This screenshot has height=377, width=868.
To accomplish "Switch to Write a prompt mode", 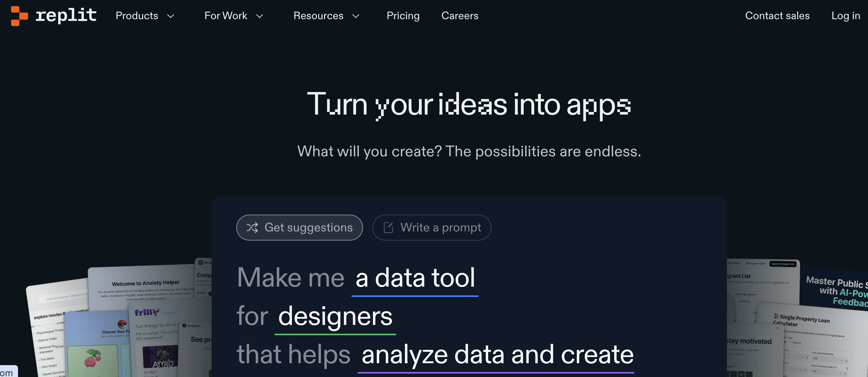I will (x=432, y=228).
